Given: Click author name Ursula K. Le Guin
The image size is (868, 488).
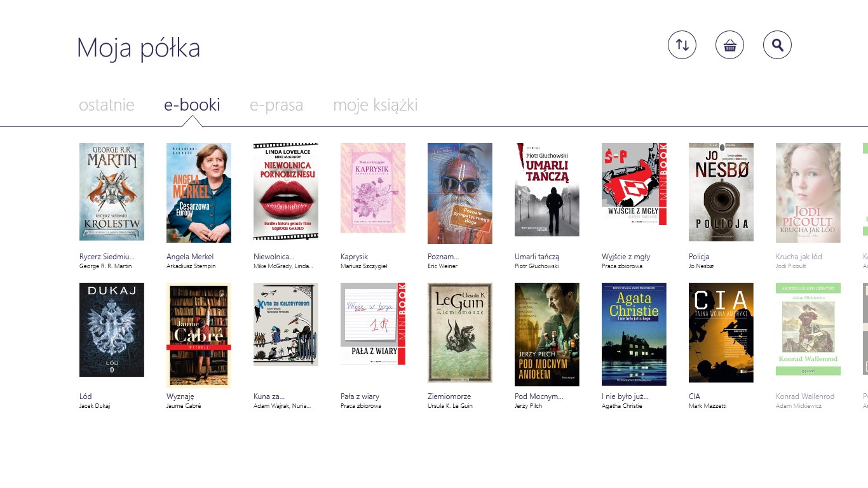Looking at the screenshot, I should 450,406.
